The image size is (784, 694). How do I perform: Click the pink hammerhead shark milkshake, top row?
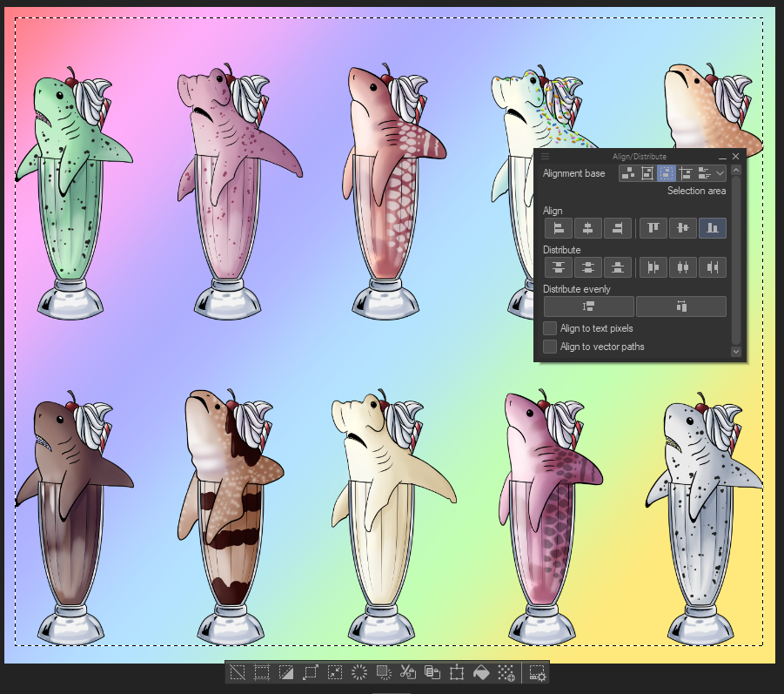pos(239,192)
